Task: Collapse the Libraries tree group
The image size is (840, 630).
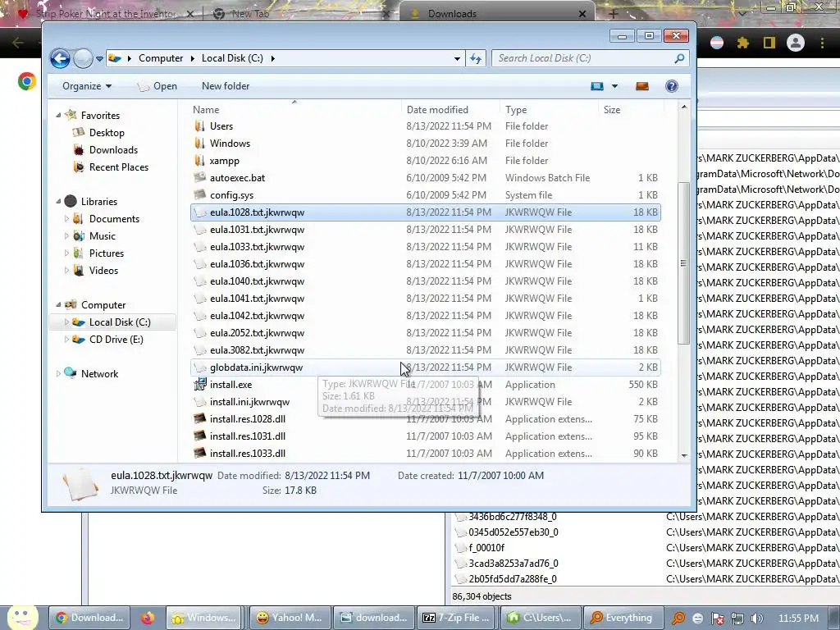Action: point(58,202)
